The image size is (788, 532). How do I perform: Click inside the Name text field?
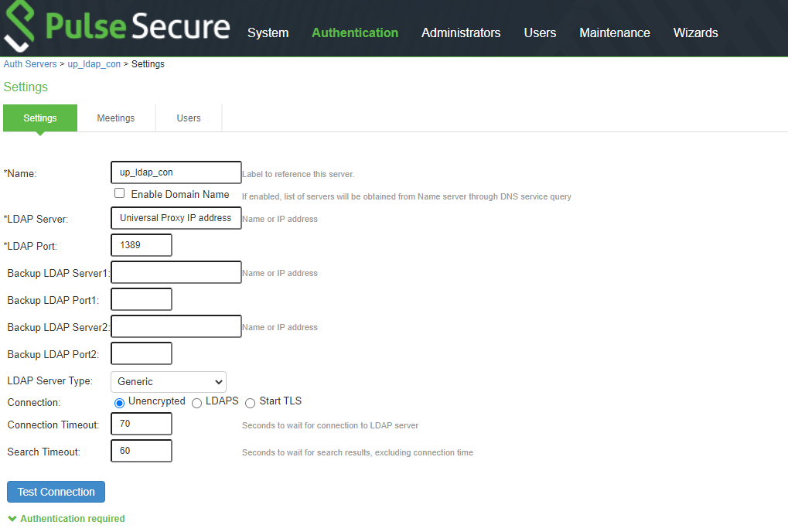point(176,172)
